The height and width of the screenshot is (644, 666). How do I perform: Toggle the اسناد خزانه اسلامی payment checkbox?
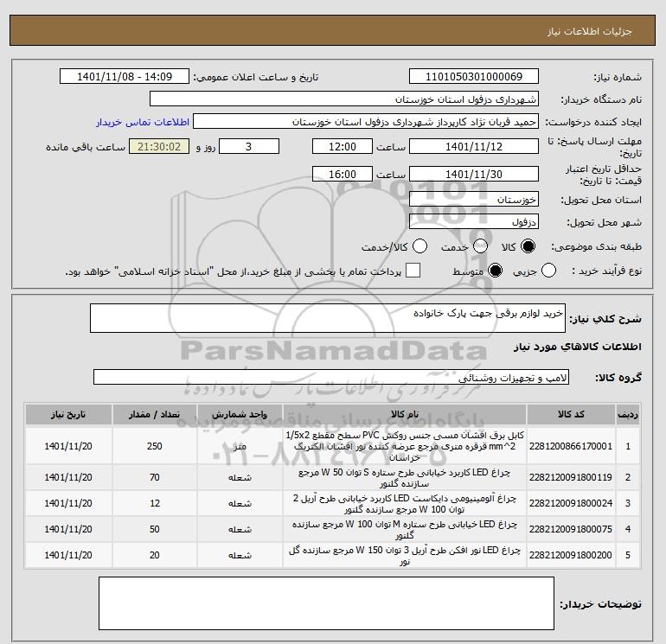coord(413,271)
